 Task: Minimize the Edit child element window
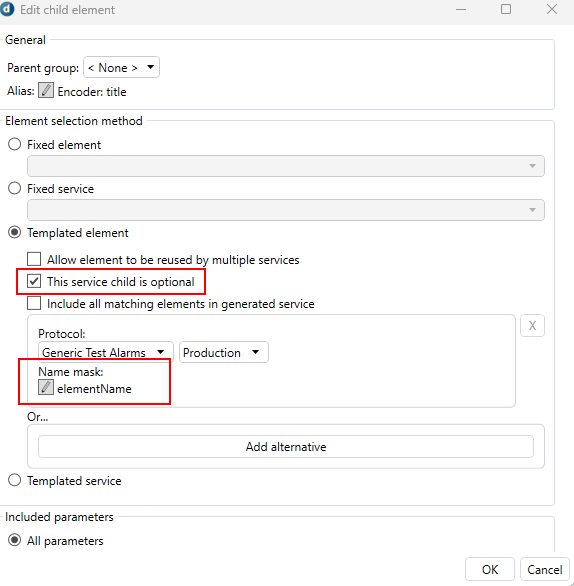pos(461,9)
